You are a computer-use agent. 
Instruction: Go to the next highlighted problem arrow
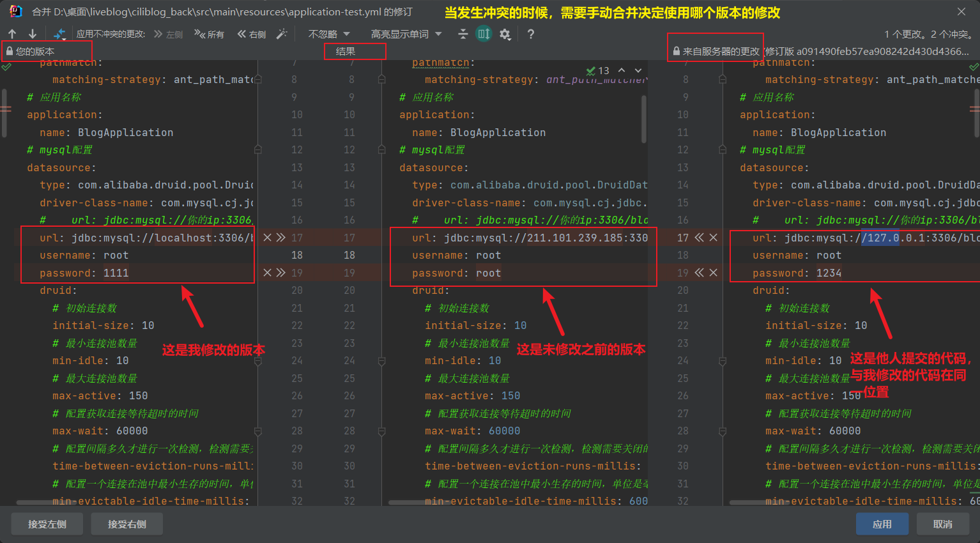638,70
